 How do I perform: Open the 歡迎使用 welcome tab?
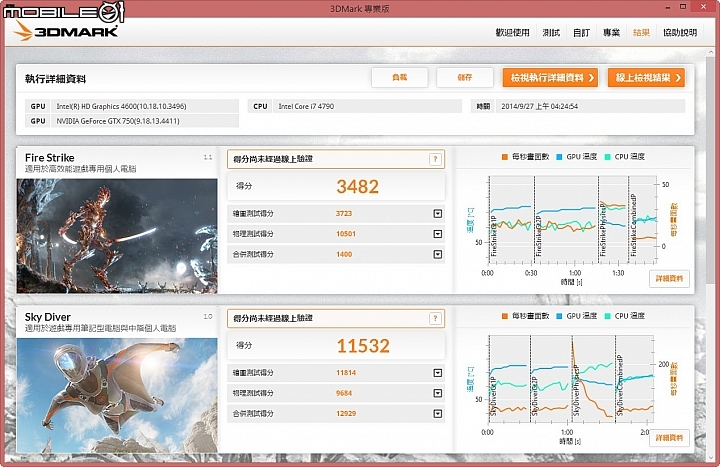tap(512, 33)
